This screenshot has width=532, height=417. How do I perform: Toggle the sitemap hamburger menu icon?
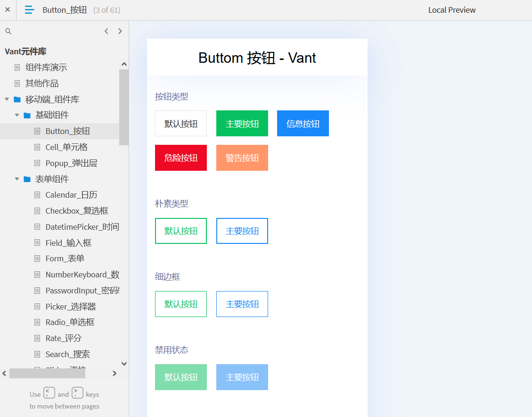click(30, 10)
